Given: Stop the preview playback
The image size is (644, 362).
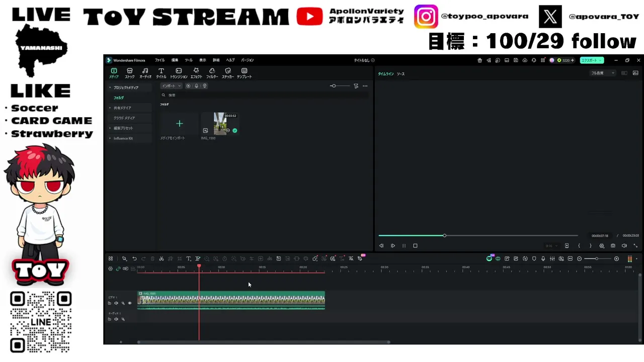Looking at the screenshot, I should coord(415,246).
